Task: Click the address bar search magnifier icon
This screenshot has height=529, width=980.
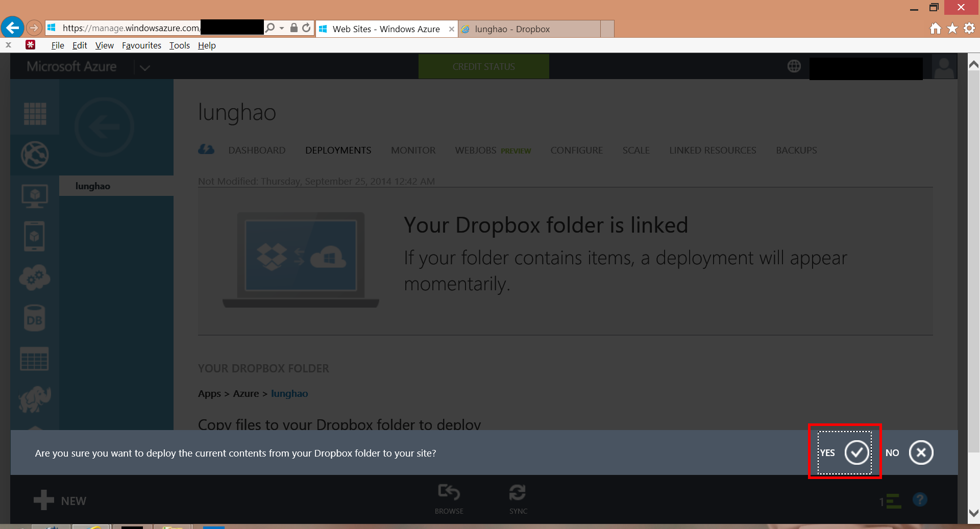Action: coord(270,28)
